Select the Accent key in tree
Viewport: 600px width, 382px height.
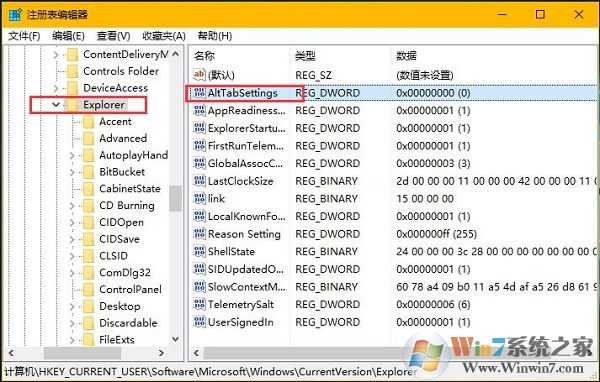115,122
